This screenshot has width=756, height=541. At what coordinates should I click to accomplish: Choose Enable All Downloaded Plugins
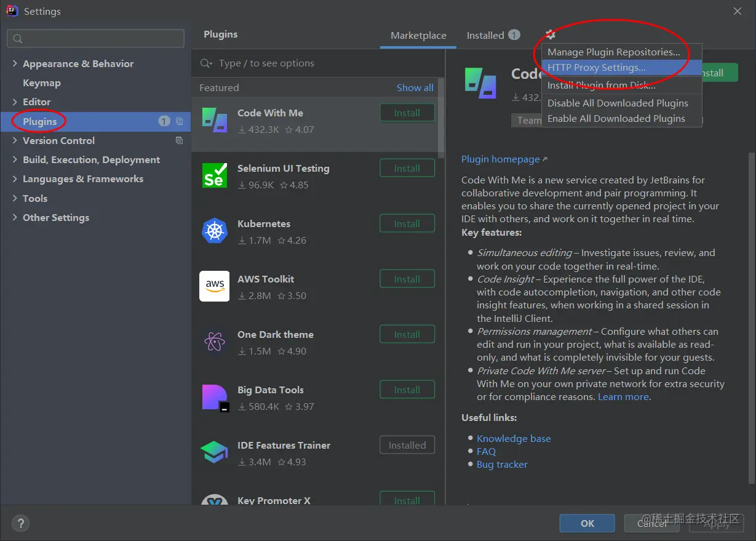tap(621, 119)
